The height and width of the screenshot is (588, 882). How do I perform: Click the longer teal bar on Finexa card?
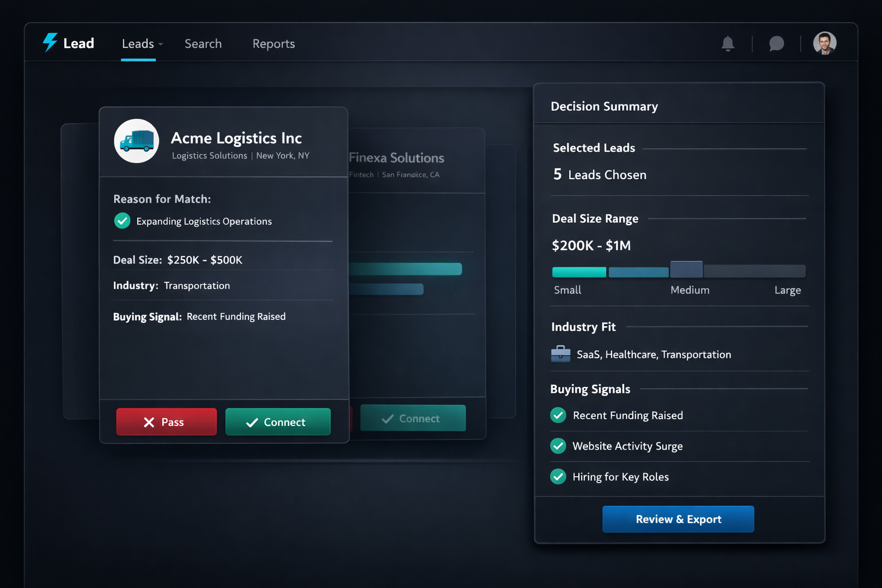[x=405, y=269]
